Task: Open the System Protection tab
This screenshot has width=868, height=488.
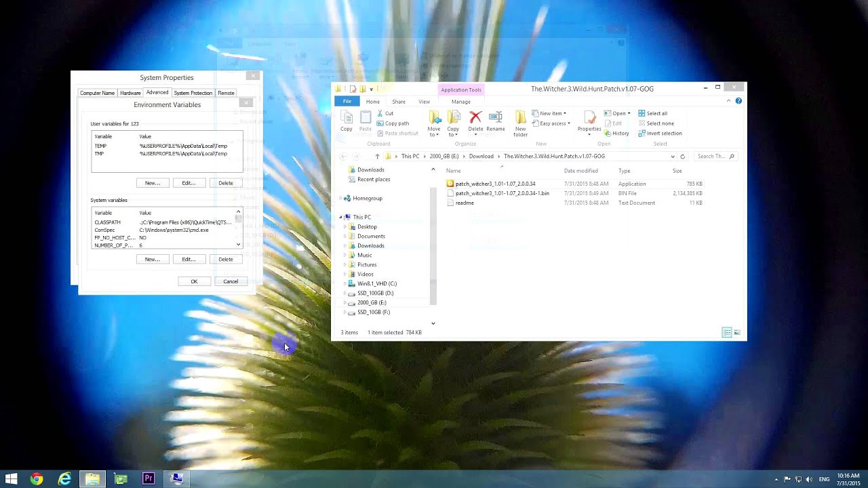Action: pyautogui.click(x=193, y=93)
